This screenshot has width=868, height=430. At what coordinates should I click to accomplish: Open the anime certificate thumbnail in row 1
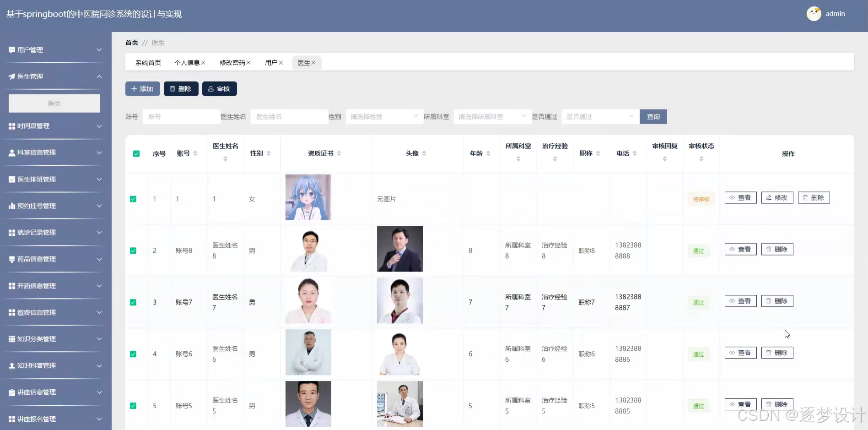[x=308, y=197]
